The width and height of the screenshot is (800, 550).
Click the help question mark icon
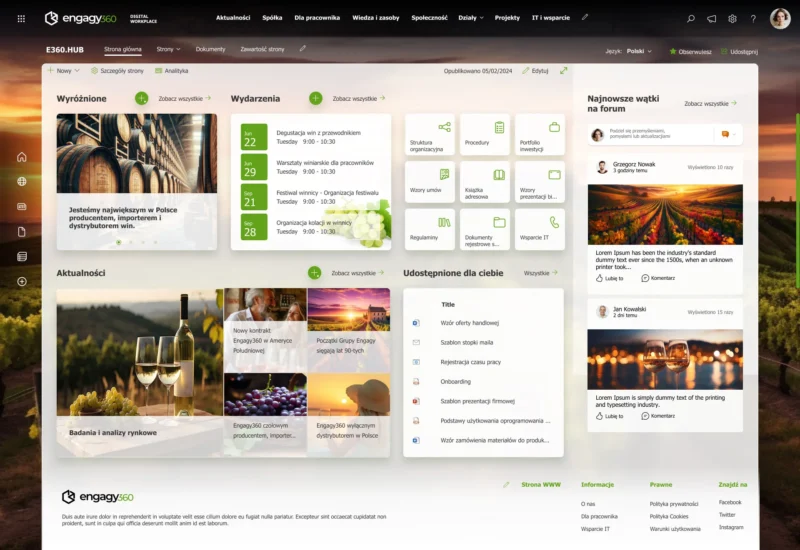752,18
